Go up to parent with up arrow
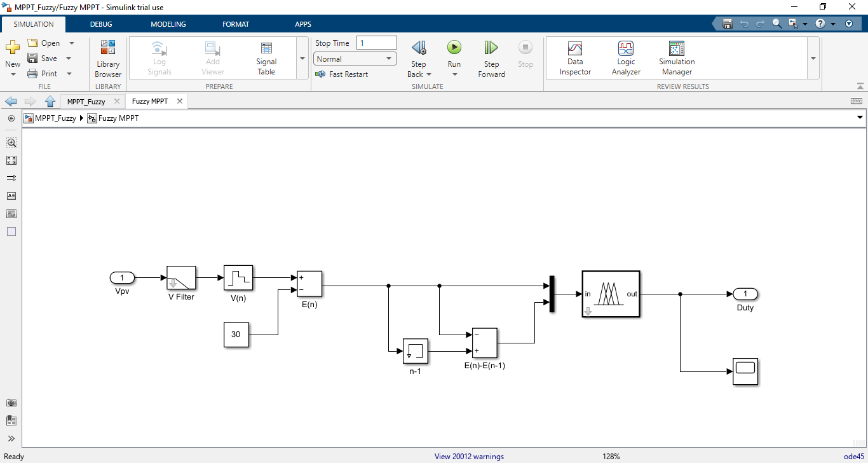Screen dimensions: 868x463 pyautogui.click(x=50, y=101)
